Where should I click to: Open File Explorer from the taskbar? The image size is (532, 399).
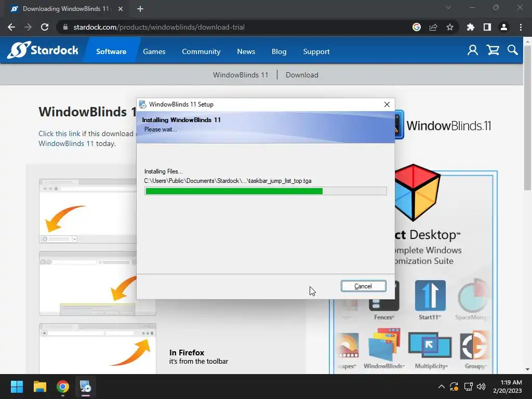[39, 387]
